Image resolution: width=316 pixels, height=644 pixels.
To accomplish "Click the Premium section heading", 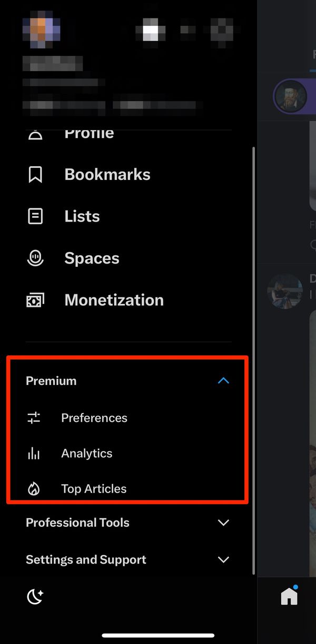I will click(51, 380).
